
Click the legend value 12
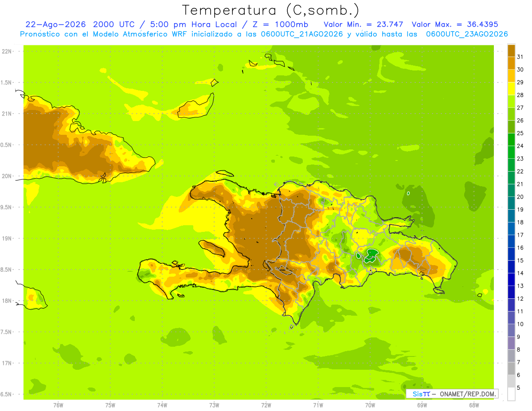click(520, 298)
